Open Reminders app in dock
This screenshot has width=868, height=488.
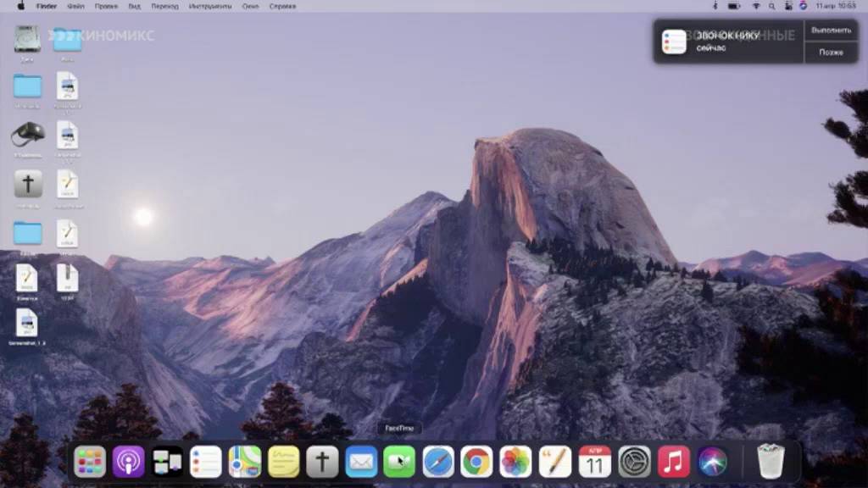click(x=206, y=462)
